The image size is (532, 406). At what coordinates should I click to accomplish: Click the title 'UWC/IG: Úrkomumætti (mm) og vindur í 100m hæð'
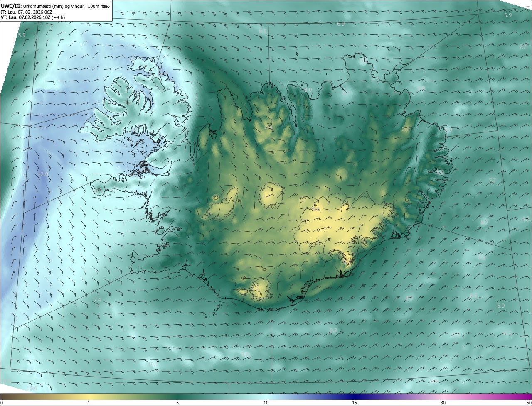[x=55, y=6]
